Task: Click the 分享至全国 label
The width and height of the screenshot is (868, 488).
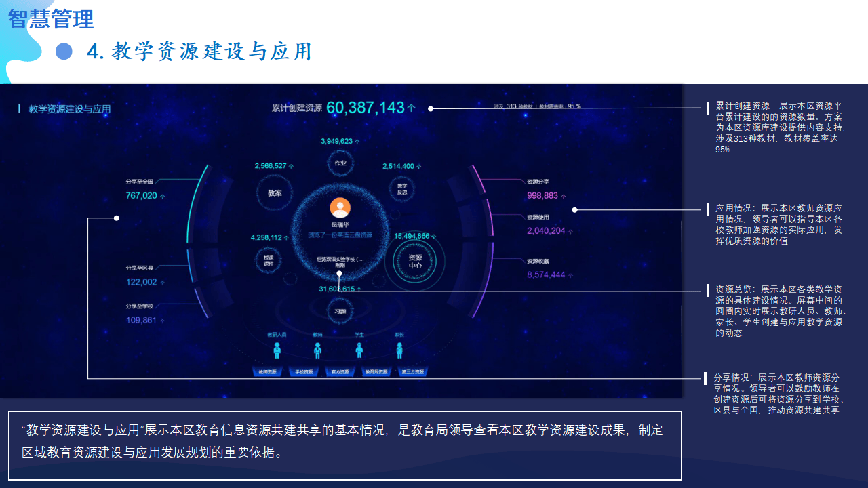Action: [x=140, y=182]
